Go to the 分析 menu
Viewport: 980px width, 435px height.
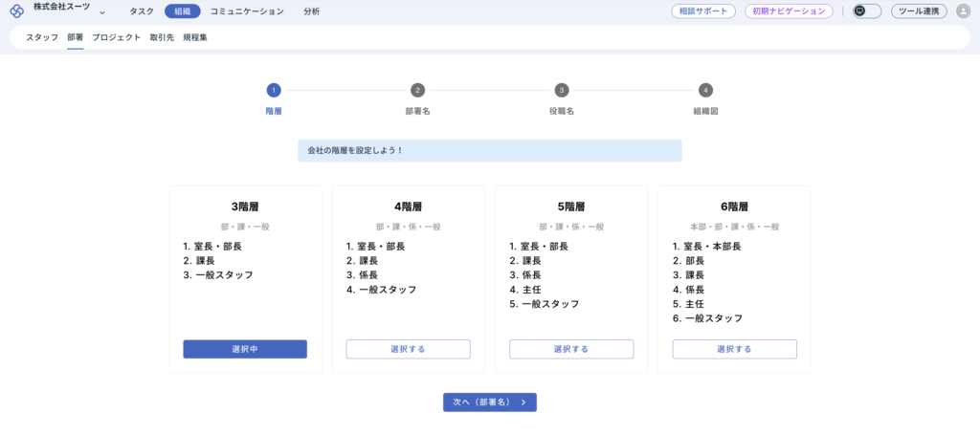point(311,11)
